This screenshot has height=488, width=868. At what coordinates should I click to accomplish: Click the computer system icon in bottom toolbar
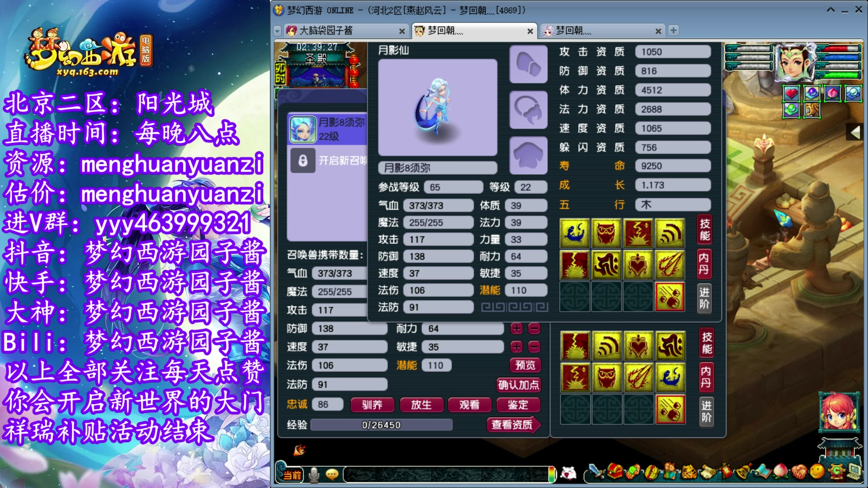click(854, 472)
